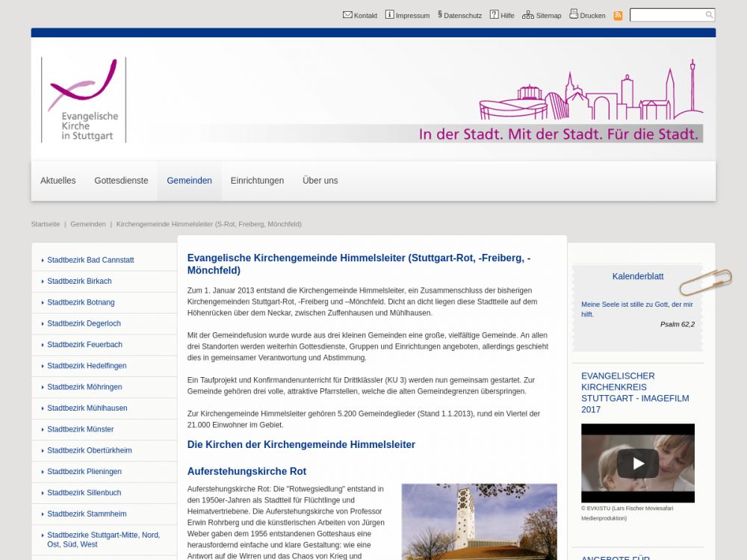The width and height of the screenshot is (747, 560).
Task: Click the Psalm verse text link
Action: 636,309
